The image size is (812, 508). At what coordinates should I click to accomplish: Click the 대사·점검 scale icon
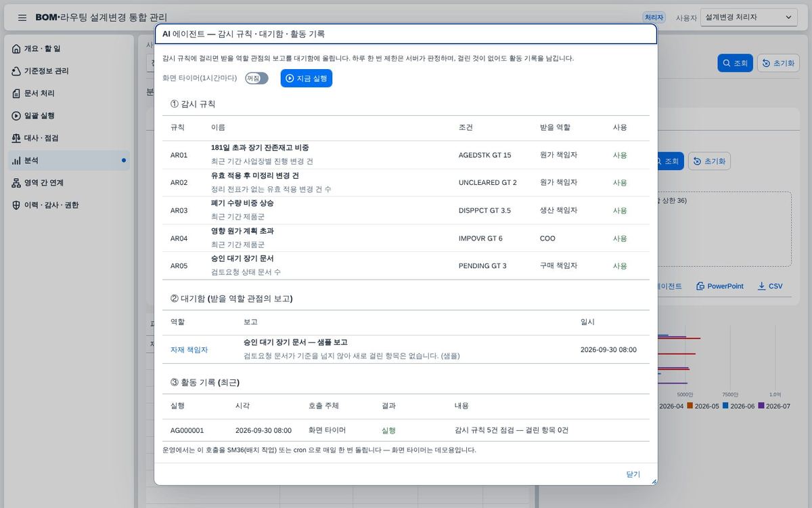pyautogui.click(x=16, y=138)
